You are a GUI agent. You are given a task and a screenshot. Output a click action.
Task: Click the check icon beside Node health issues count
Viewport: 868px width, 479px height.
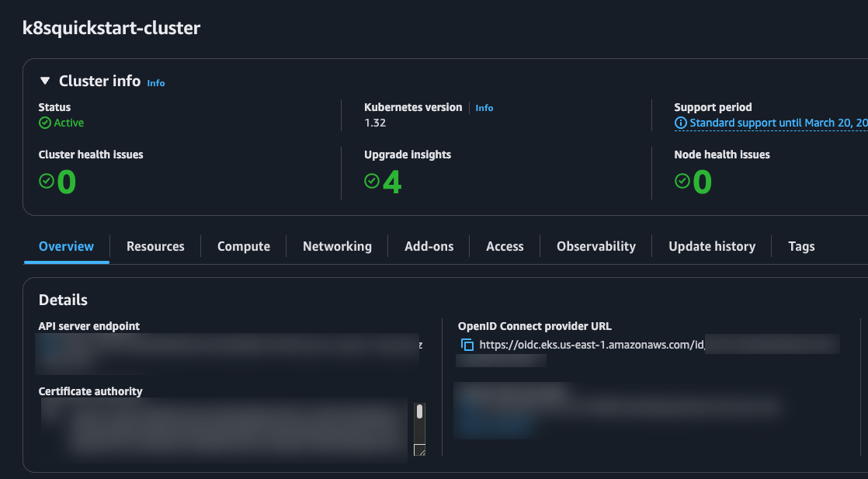[x=682, y=181]
